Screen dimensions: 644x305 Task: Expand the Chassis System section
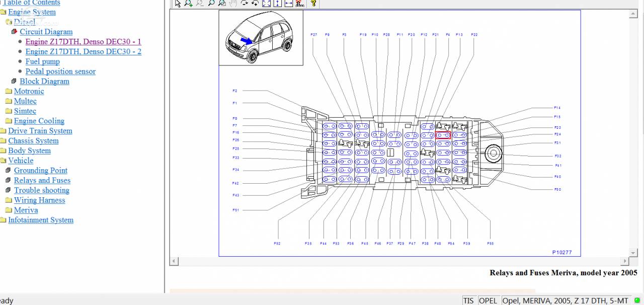33,141
